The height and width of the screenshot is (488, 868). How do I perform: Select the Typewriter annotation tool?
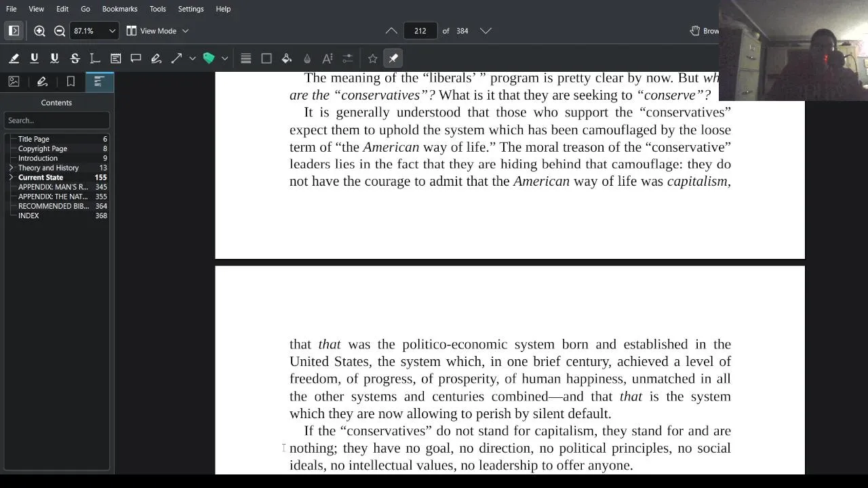(x=95, y=58)
